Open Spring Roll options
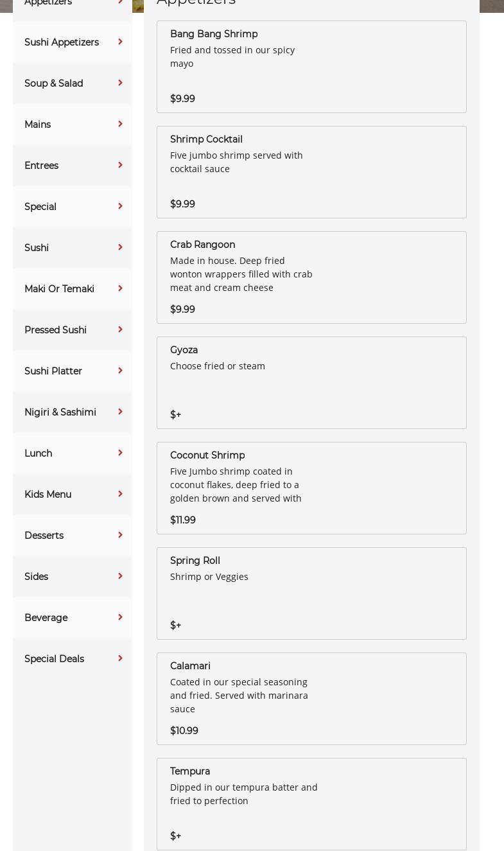504x851 pixels. point(311,593)
